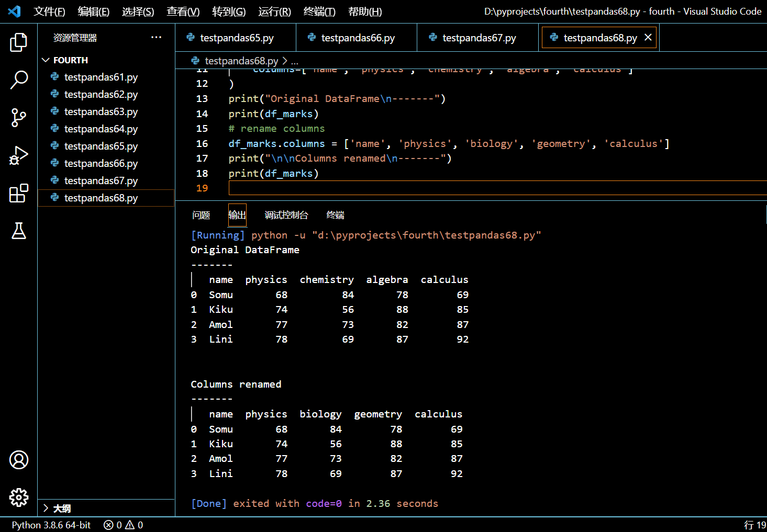Click 'Original DataFrame' text in output
The width and height of the screenshot is (767, 532).
244,250
